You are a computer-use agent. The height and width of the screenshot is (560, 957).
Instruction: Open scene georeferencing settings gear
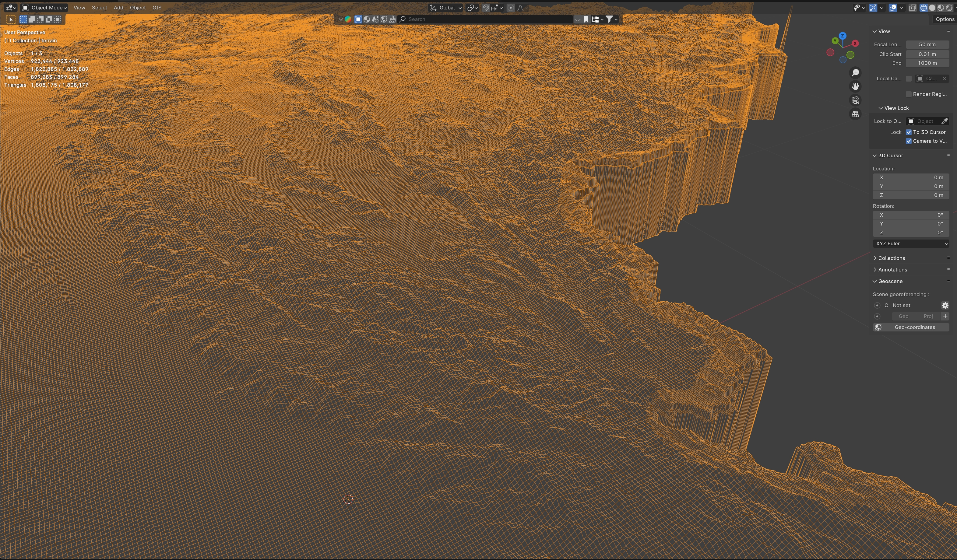pyautogui.click(x=945, y=305)
